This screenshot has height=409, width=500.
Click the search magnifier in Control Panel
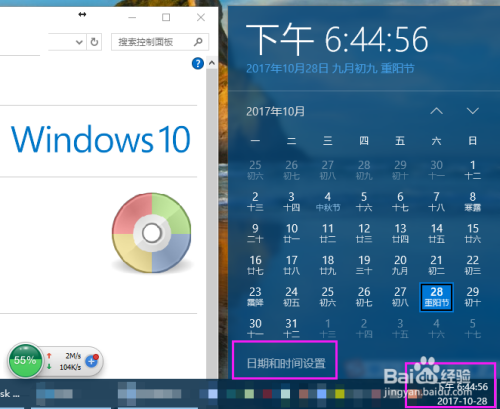(198, 42)
